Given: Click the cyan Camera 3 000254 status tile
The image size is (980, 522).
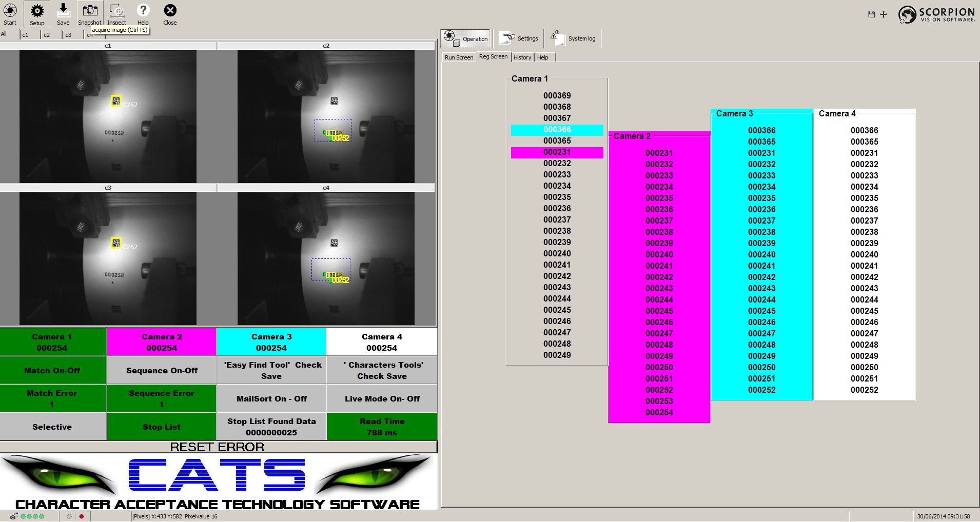Looking at the screenshot, I should coord(271,342).
